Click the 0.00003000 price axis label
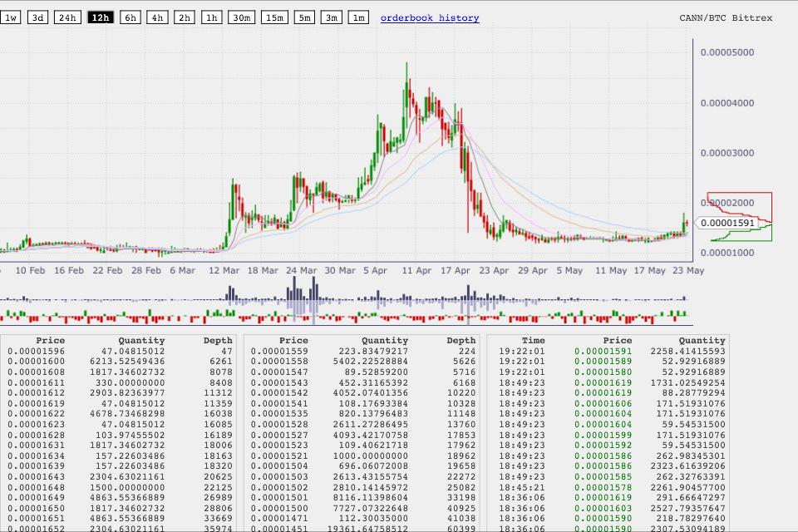The width and height of the screenshot is (798, 532). [x=727, y=153]
